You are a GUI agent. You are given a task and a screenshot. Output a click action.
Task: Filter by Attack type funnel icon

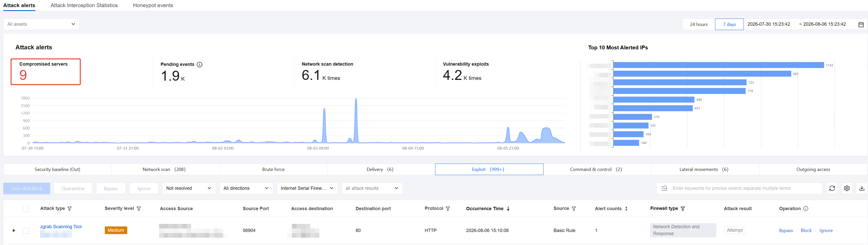coord(69,209)
